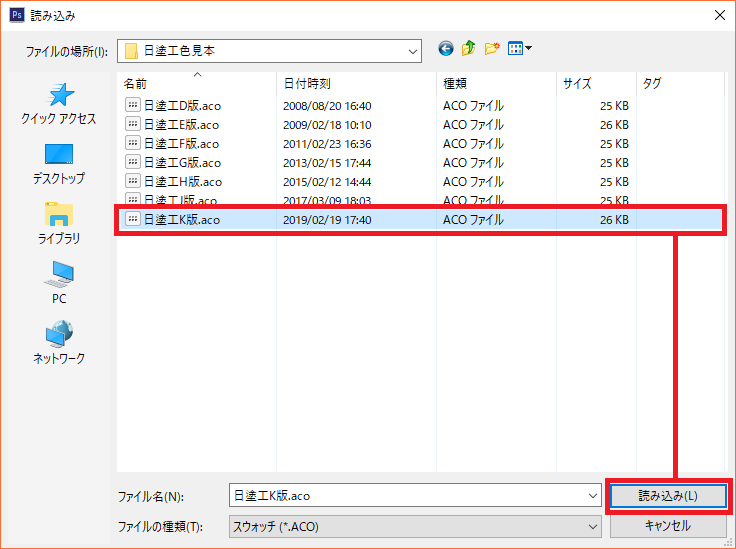Viewport: 736px width, 549px height.
Task: Click ACO ファイル type of 日塗工D版.aco
Action: pos(473,106)
